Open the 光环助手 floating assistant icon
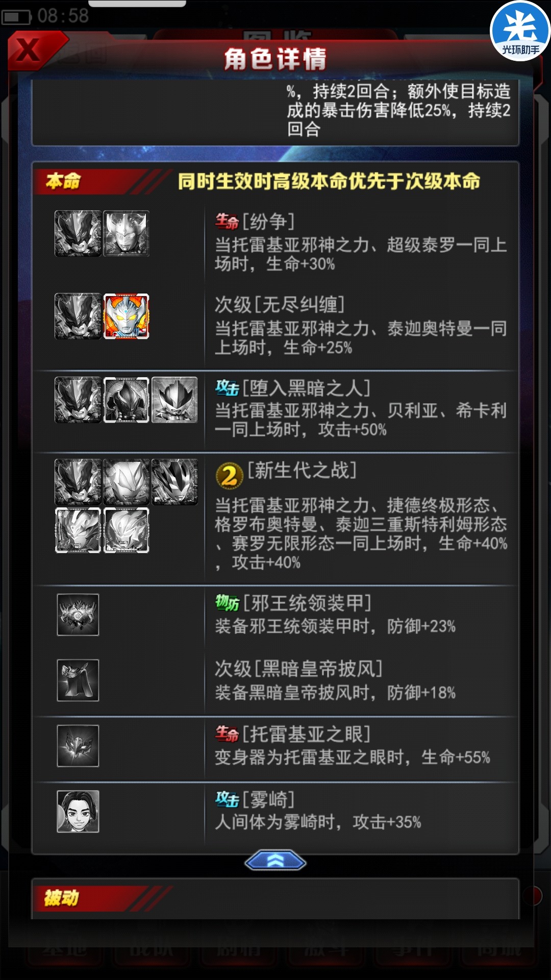This screenshot has width=551, height=980. point(520,31)
